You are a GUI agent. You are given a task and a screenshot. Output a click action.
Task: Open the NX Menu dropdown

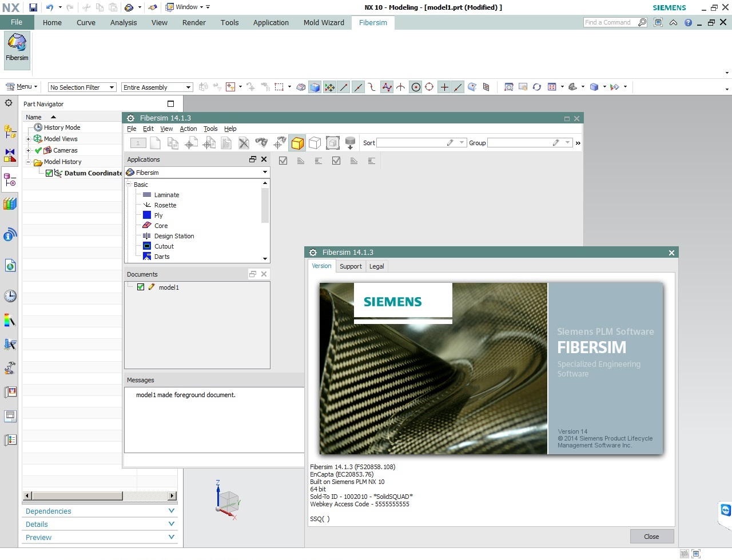coord(22,87)
